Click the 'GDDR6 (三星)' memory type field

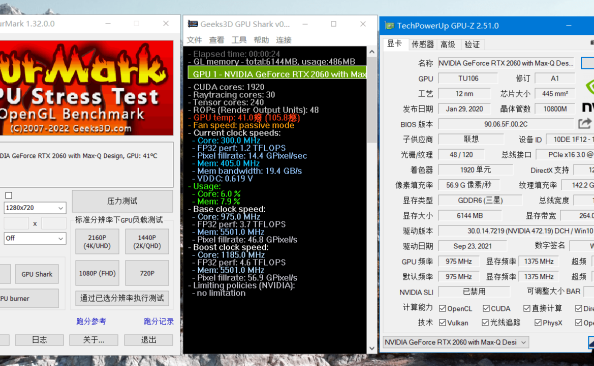pos(480,200)
